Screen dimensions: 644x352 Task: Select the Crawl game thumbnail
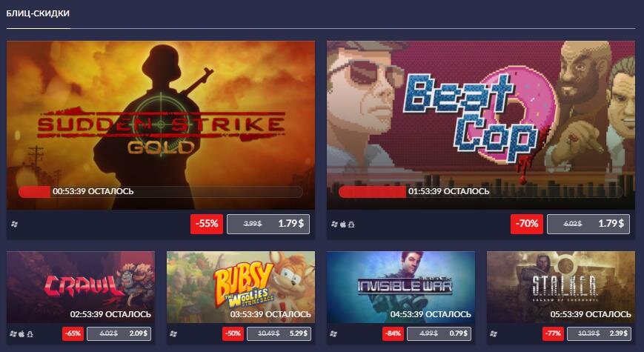coord(81,287)
